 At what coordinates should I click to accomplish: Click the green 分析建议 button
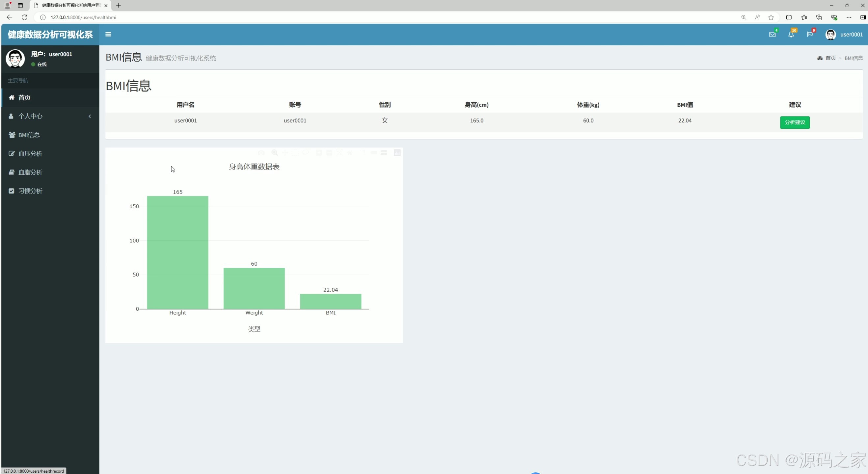(x=795, y=122)
